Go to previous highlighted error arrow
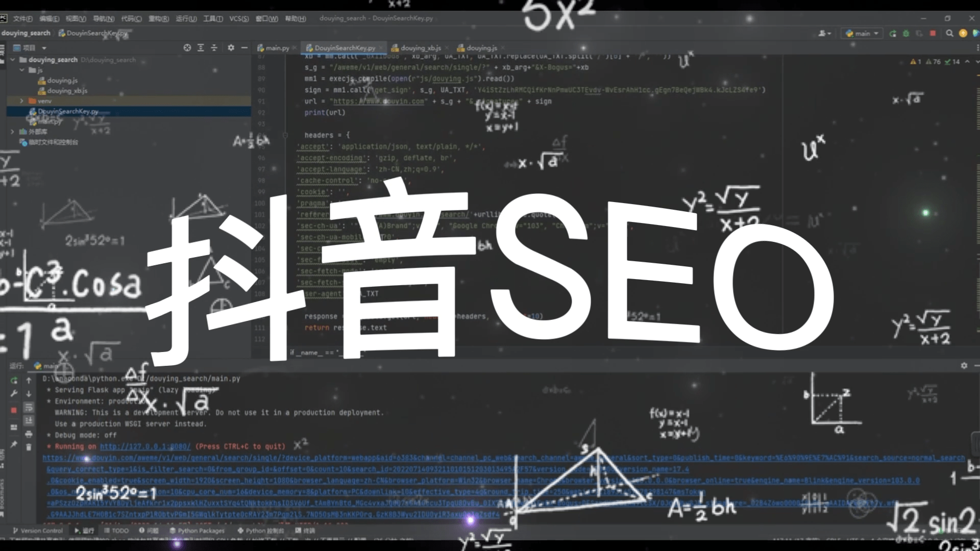Screen dimensions: 980x551 [x=967, y=62]
